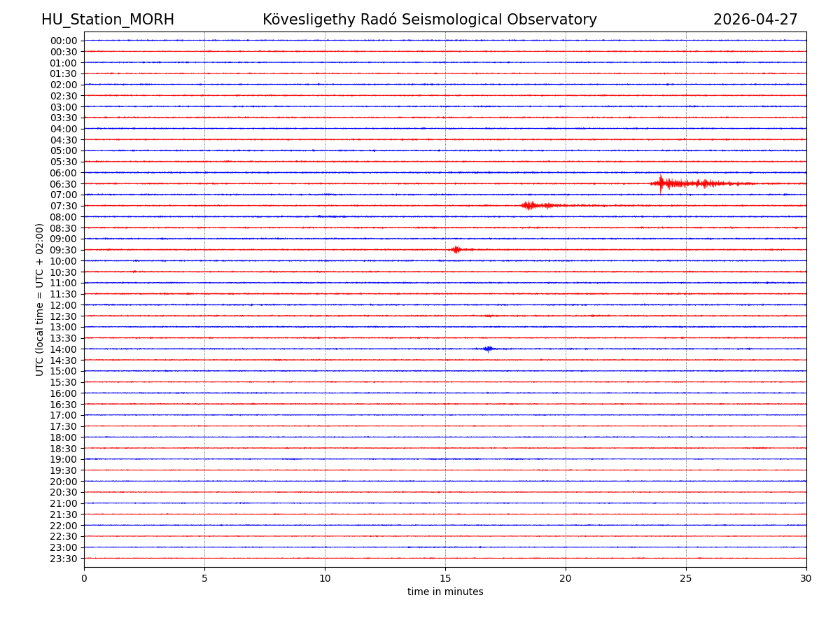Screen dimensions: 840x630
Task: Click the vertical UTC local time axis title
Action: (40, 300)
